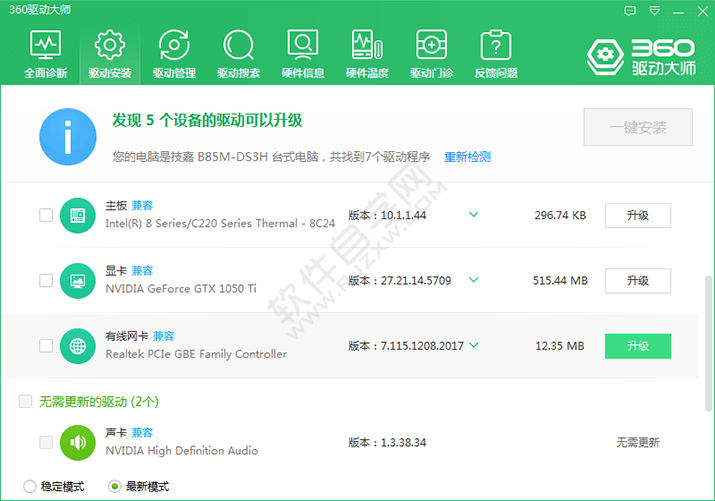Click the 升级 button for NVIDIA GTX 1050 Ti
This screenshot has height=501, width=715.
[637, 281]
